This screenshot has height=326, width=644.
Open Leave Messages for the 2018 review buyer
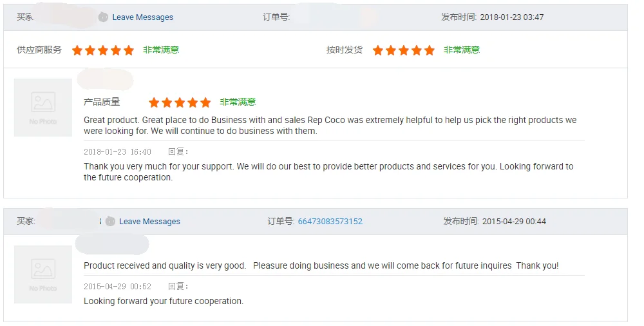pyautogui.click(x=142, y=17)
